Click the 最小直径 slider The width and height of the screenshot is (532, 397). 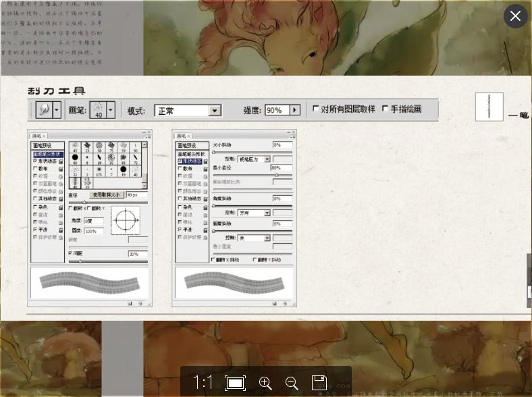pos(252,176)
